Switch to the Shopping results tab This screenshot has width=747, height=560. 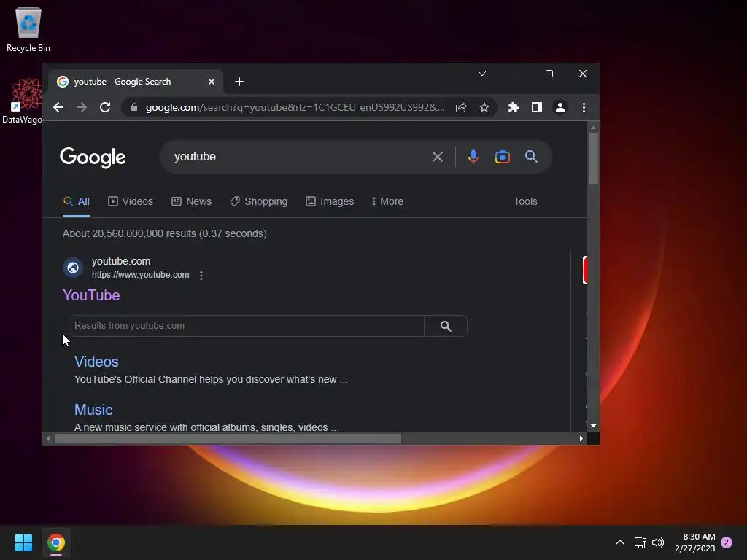(259, 201)
